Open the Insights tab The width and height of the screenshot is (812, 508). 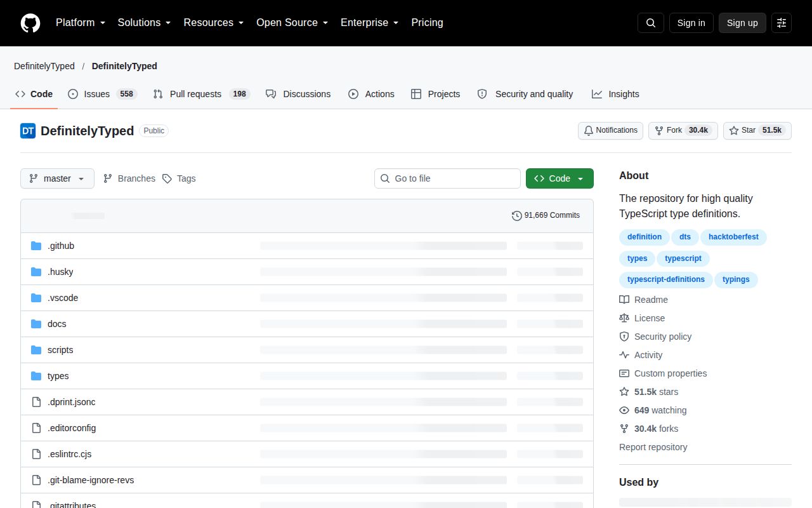(x=615, y=94)
